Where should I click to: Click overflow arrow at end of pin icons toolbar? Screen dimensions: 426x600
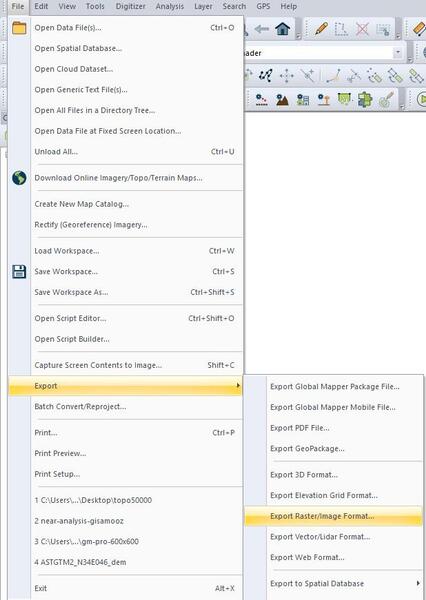[402, 106]
